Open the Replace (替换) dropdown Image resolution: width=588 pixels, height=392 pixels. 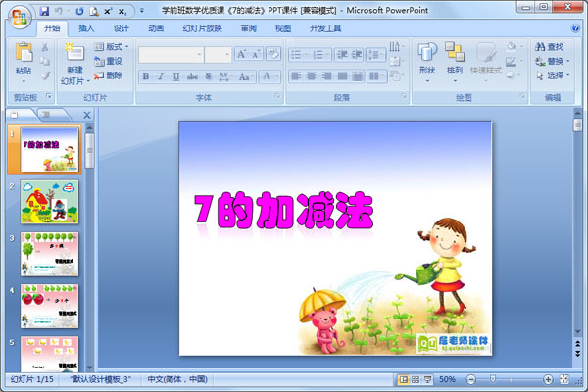pos(568,61)
